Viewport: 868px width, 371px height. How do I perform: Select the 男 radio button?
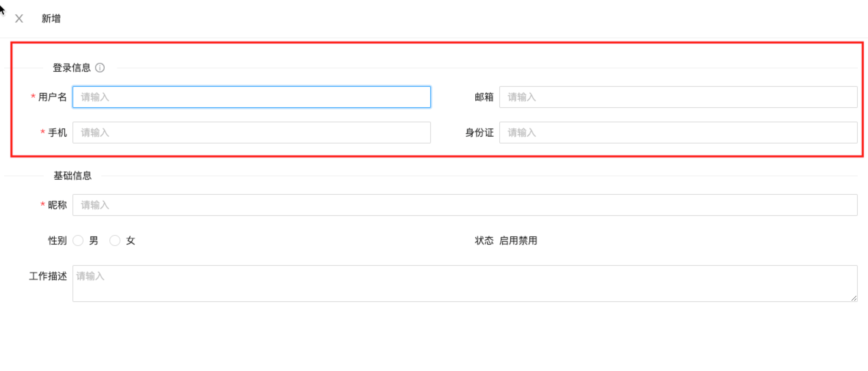point(78,241)
